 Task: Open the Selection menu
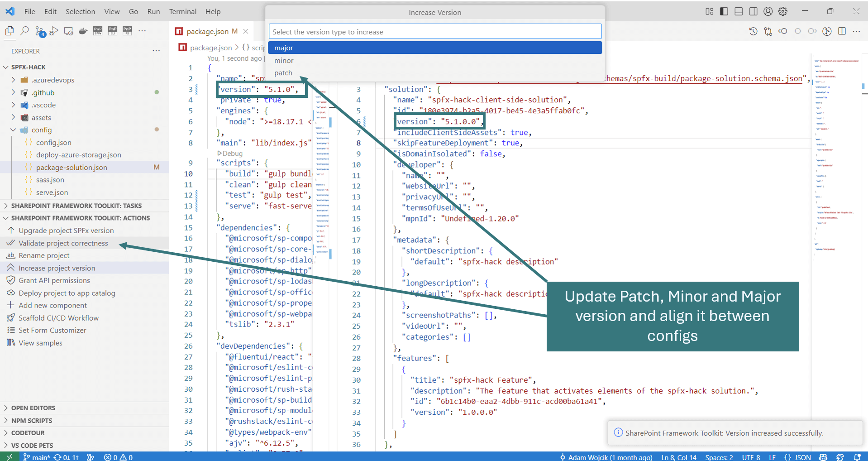(x=80, y=11)
